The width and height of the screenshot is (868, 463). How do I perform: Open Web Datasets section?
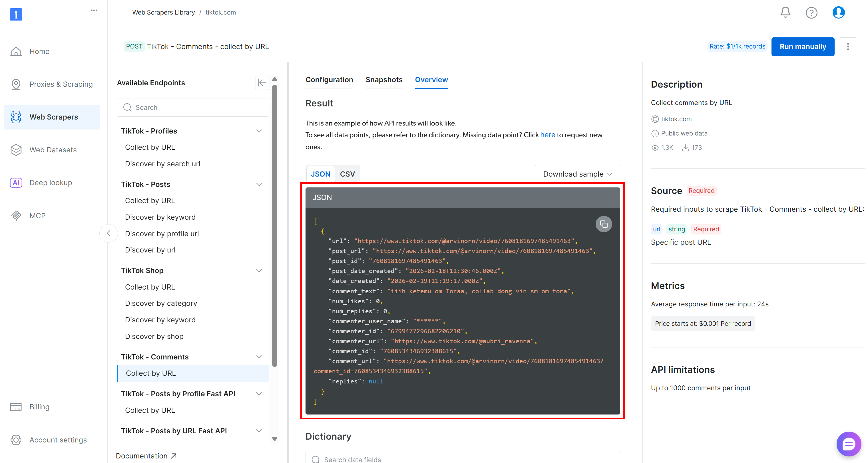point(53,149)
